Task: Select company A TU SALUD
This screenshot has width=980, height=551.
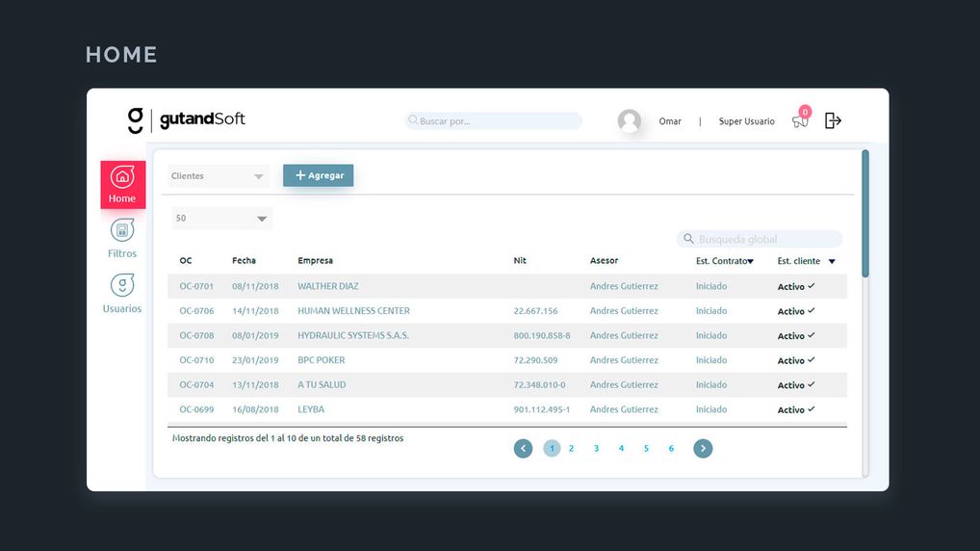Action: pyautogui.click(x=322, y=384)
